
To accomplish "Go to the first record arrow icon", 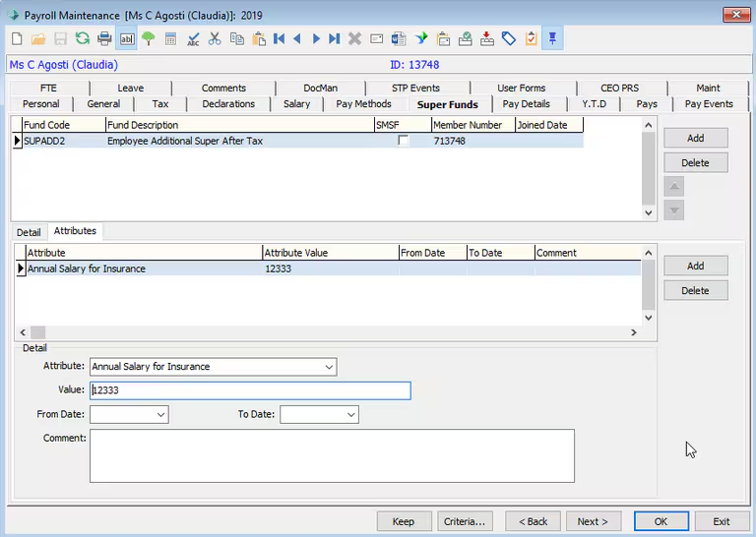I will tap(280, 38).
